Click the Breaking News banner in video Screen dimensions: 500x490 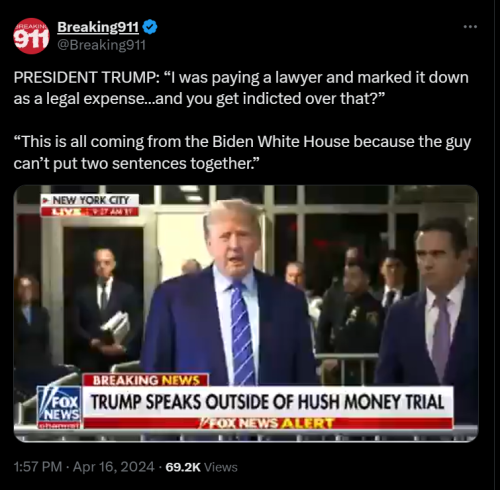click(146, 380)
